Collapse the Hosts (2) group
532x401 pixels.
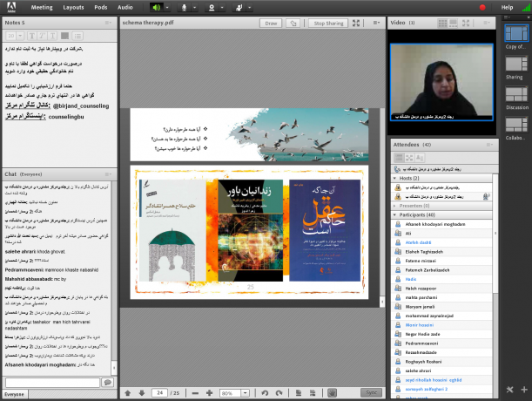tap(394, 178)
